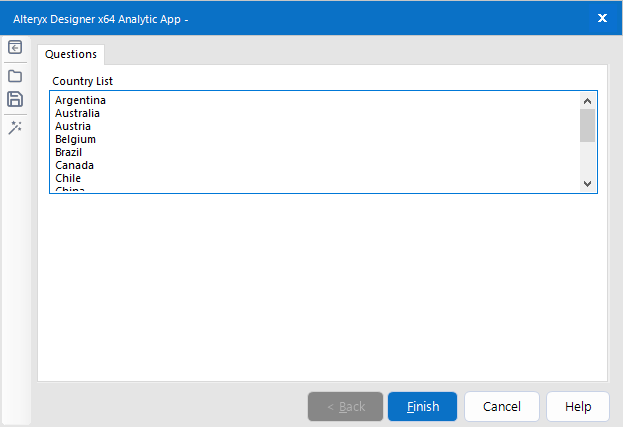Select Australia in Country List
Viewport: 623px width, 427px height.
78,113
